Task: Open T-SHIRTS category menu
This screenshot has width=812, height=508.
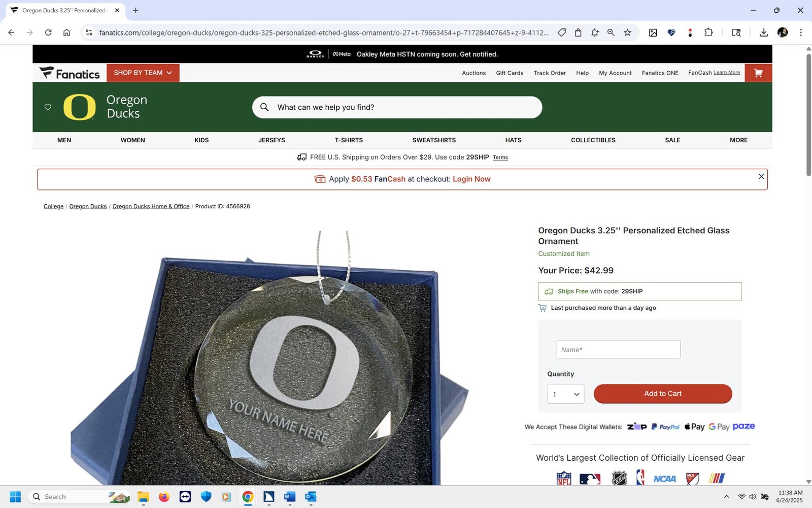Action: tap(349, 140)
